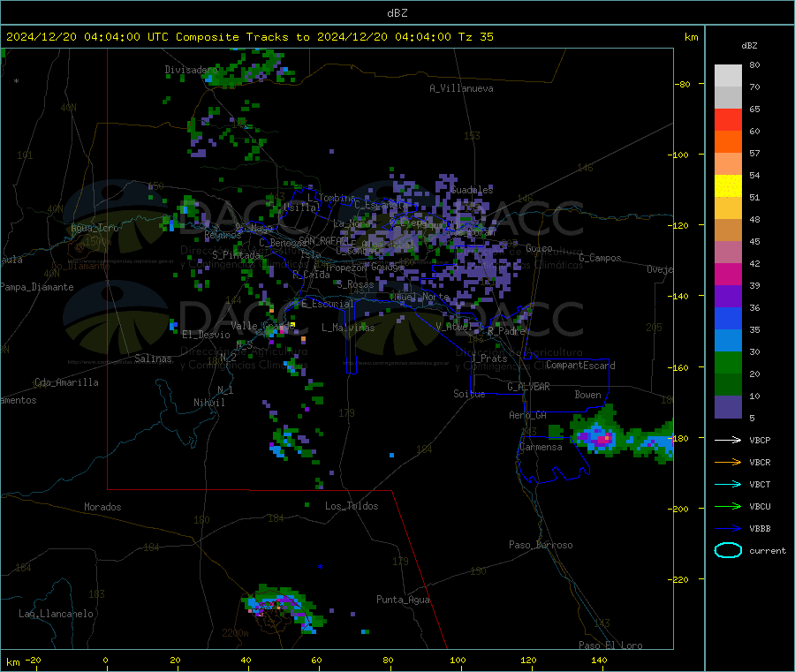Viewport: 795px width, 672px height.
Task: Click the '60' tick on bottom axis
Action: tap(316, 660)
